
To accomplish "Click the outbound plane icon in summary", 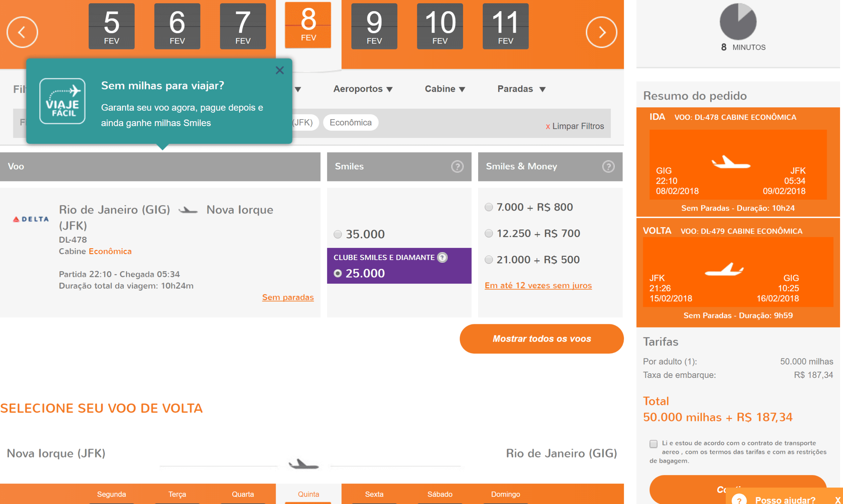I will [x=731, y=162].
